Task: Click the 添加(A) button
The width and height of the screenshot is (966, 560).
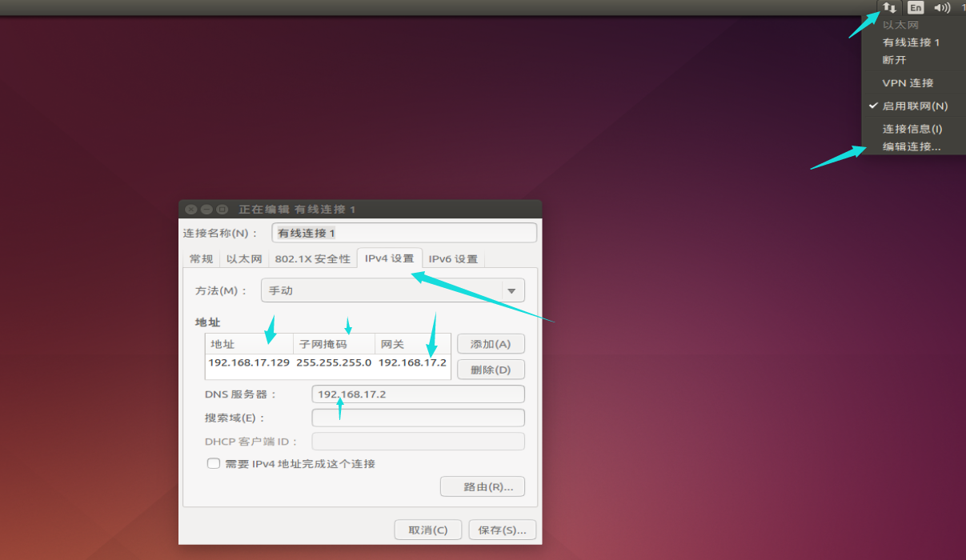Action: tap(491, 344)
